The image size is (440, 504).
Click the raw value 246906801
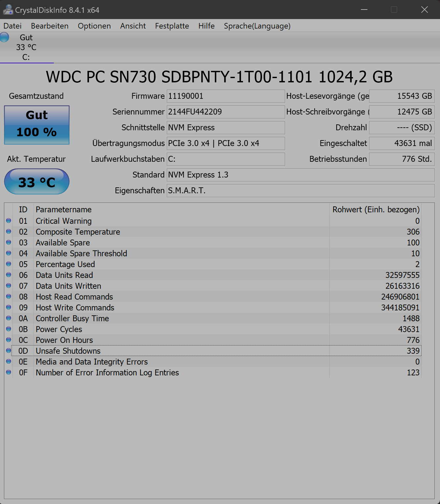tap(400, 297)
